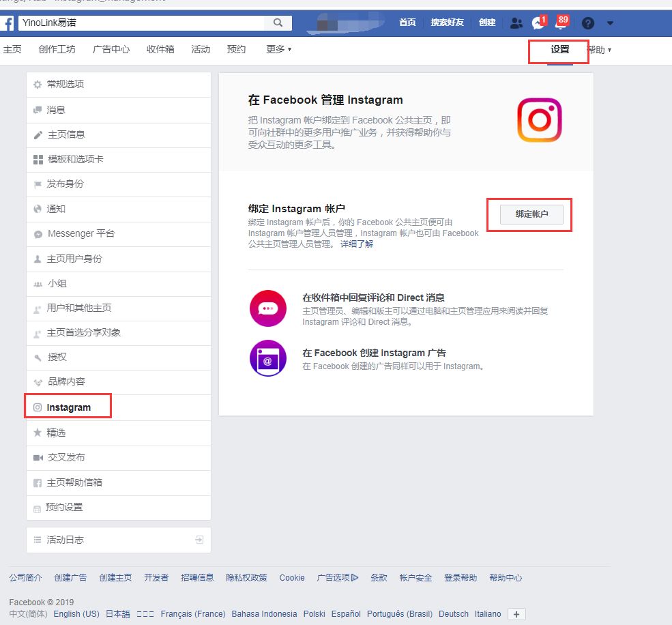Open 预约设置 in the sidebar
Screen dimensions: 672x625
pyautogui.click(x=119, y=508)
